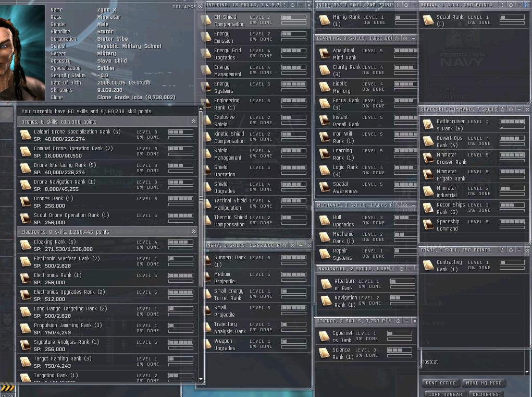Click the Caldari Drone Specialization skill book icon
The height and width of the screenshot is (397, 532).
[26, 135]
